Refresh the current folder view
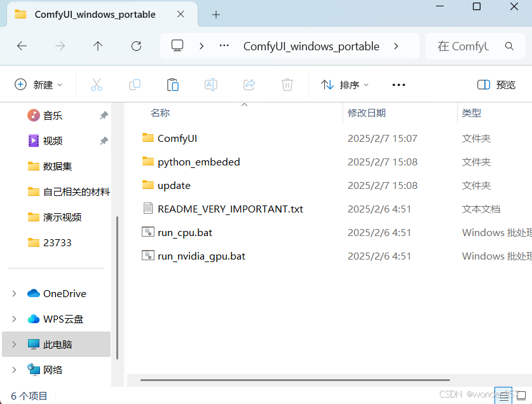The image size is (532, 404). point(137,46)
